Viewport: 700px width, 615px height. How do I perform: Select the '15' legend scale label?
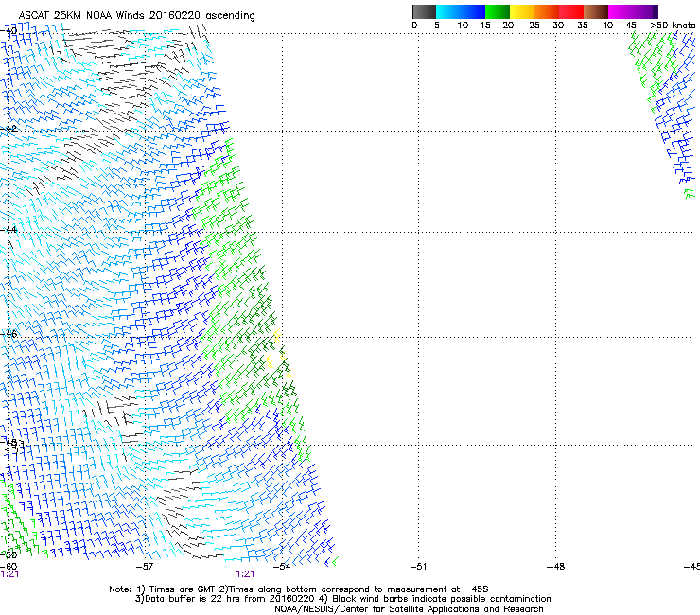click(485, 26)
